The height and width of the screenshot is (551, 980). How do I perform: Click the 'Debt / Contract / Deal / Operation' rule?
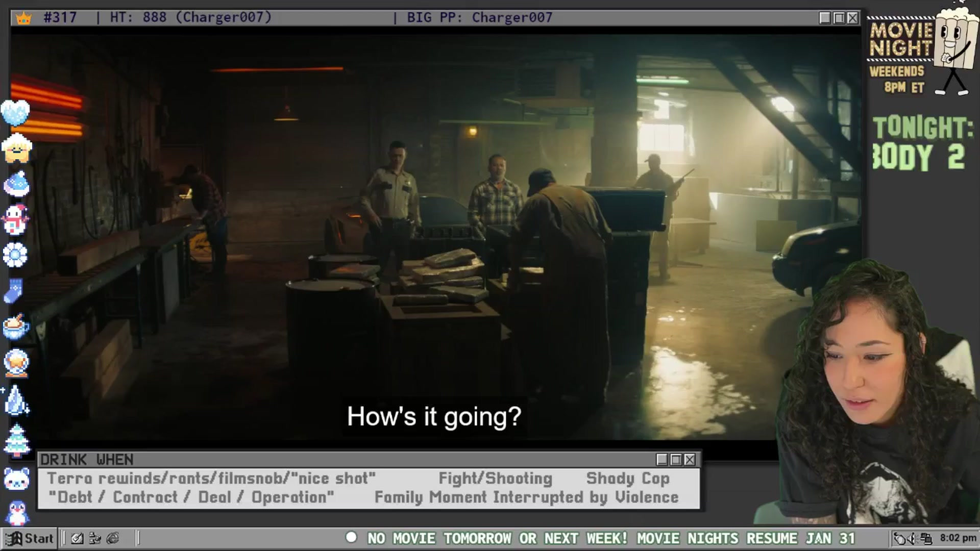[191, 497]
